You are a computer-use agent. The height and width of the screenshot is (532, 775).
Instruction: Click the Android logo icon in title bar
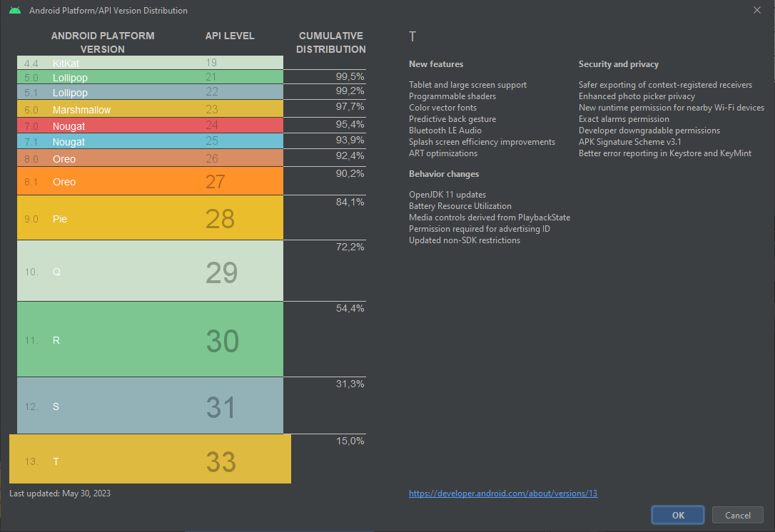[x=15, y=11]
